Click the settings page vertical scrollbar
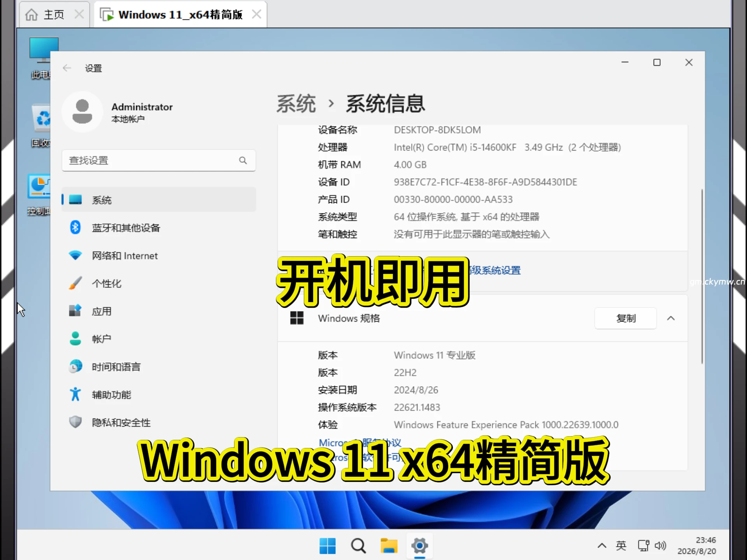 click(702, 276)
